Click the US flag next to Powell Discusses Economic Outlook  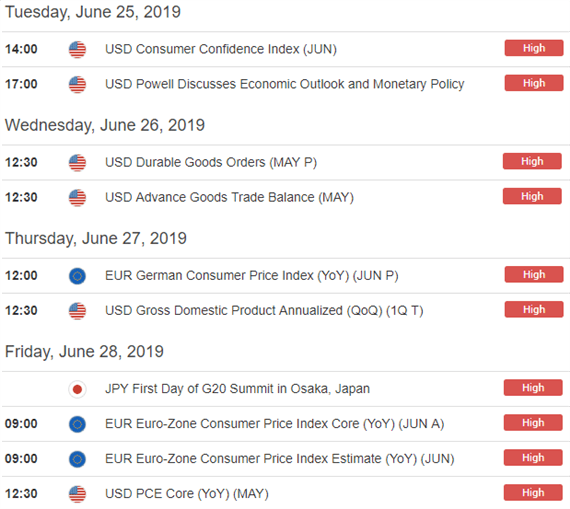[x=77, y=84]
